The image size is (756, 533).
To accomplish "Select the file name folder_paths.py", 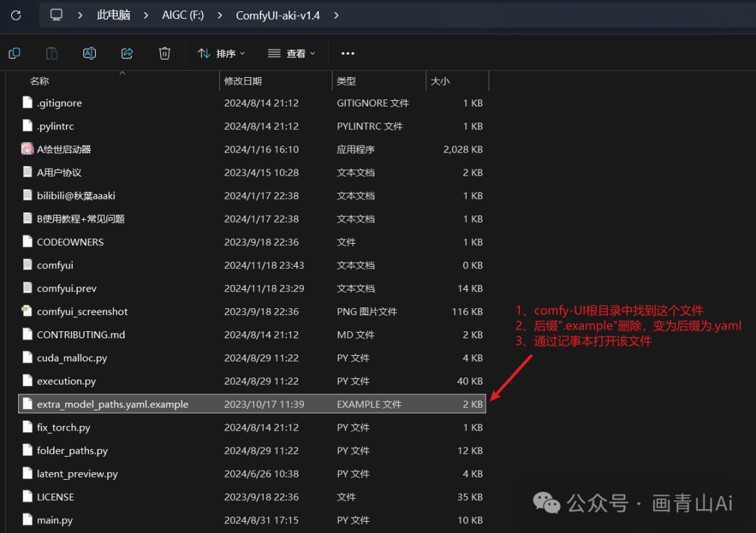I will pyautogui.click(x=72, y=450).
